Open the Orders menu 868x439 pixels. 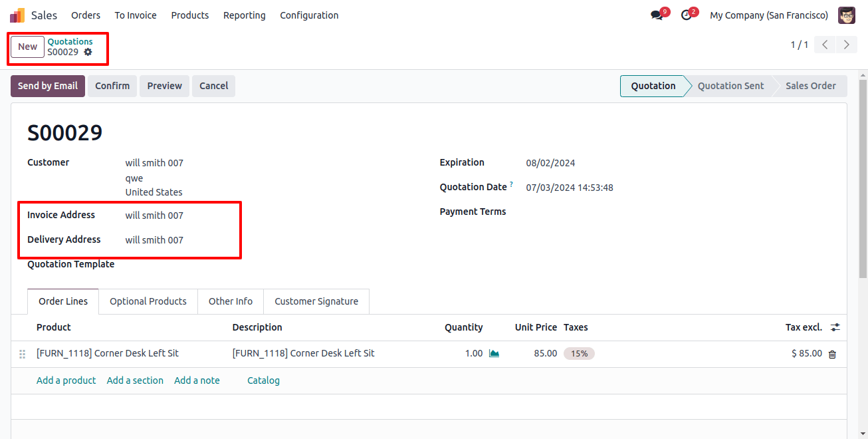(86, 15)
